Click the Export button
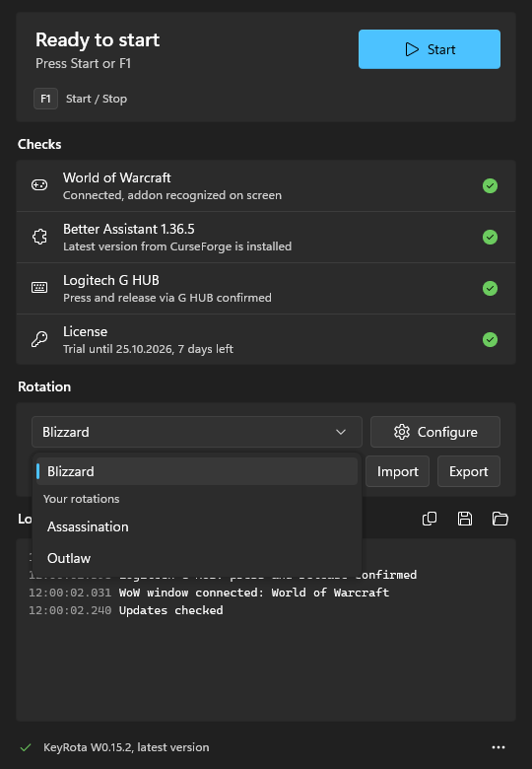 [x=468, y=471]
